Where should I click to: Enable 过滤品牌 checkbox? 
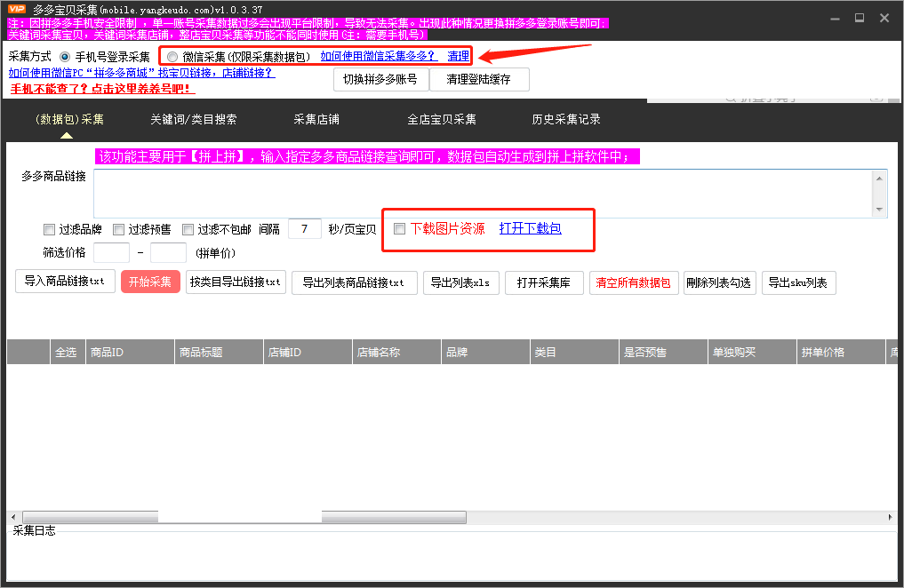pos(50,230)
